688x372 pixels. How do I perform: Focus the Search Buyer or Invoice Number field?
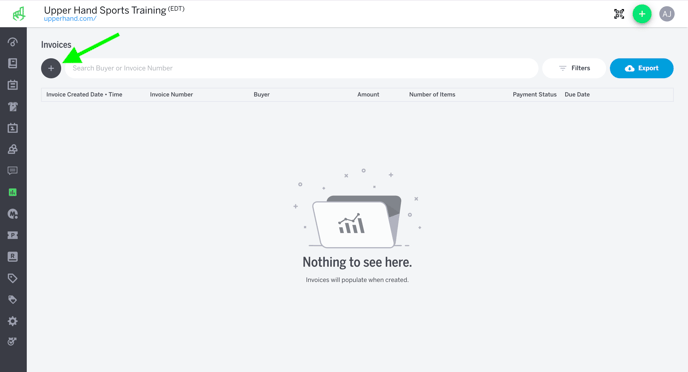(x=301, y=68)
